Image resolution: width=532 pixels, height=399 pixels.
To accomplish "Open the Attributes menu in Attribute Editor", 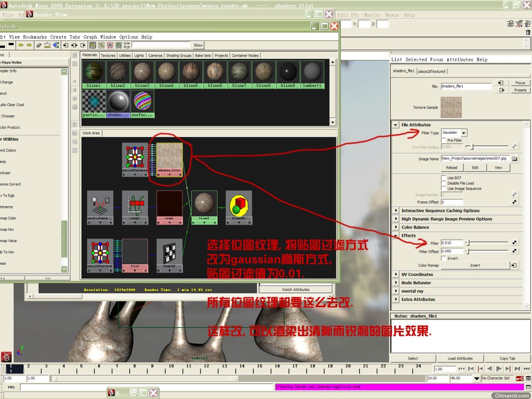I will coord(460,59).
